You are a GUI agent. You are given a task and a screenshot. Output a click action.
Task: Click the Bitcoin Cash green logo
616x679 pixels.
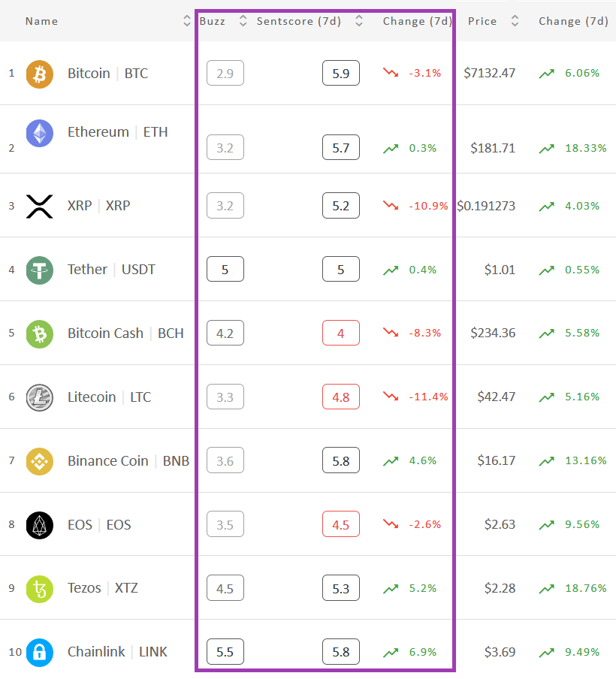pos(39,334)
